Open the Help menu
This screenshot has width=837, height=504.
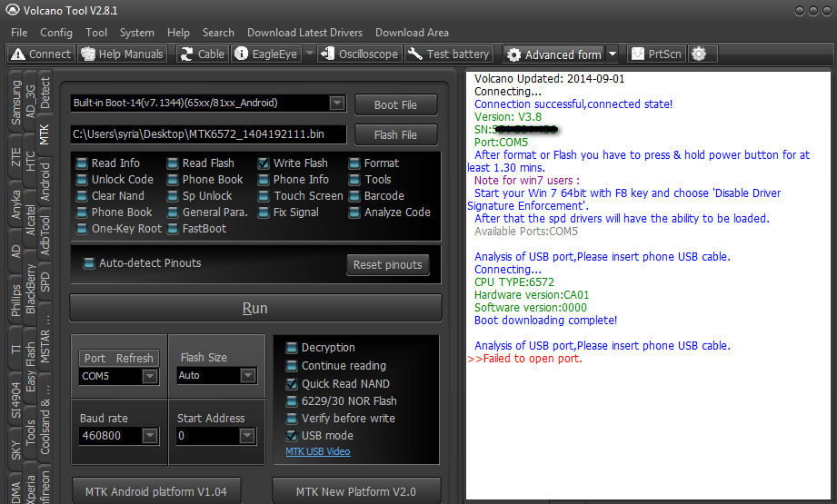pos(178,33)
